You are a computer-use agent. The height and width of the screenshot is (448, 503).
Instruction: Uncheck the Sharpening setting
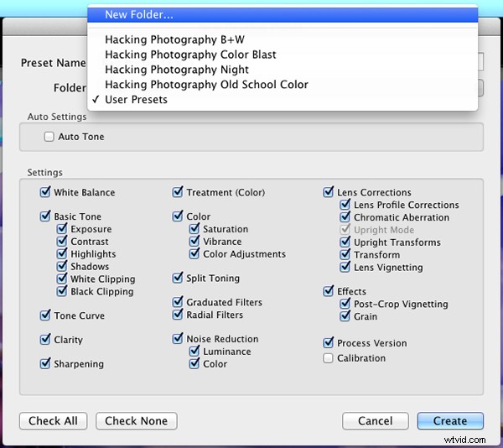(x=45, y=363)
